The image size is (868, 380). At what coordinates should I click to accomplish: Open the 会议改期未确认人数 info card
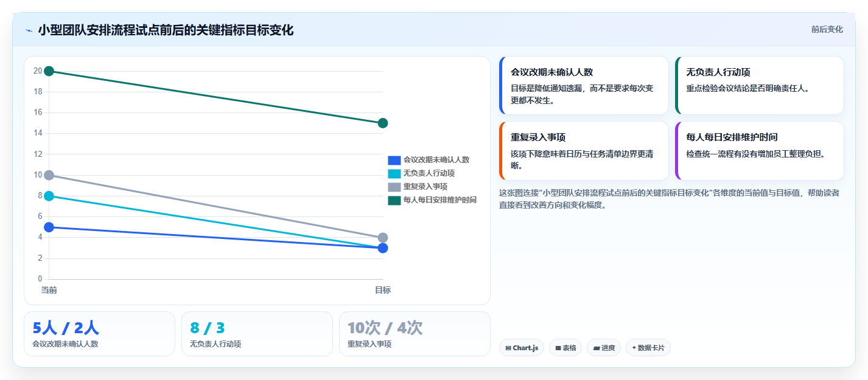(584, 86)
